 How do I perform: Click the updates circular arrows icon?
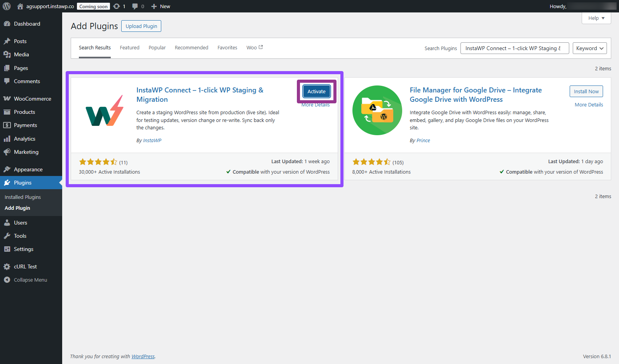click(117, 6)
